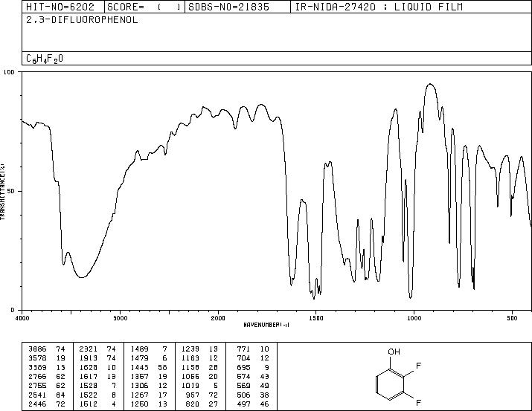Click the 2446 peak entry in table
This screenshot has width=532, height=411.
47,404
